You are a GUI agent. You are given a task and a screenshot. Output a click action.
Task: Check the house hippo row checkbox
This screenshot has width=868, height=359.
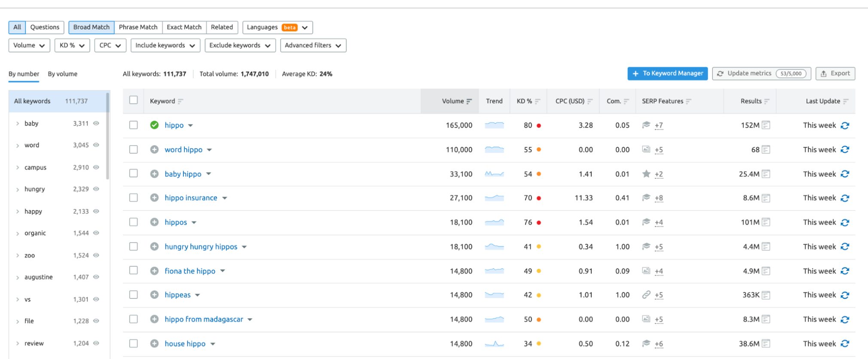[x=134, y=344]
